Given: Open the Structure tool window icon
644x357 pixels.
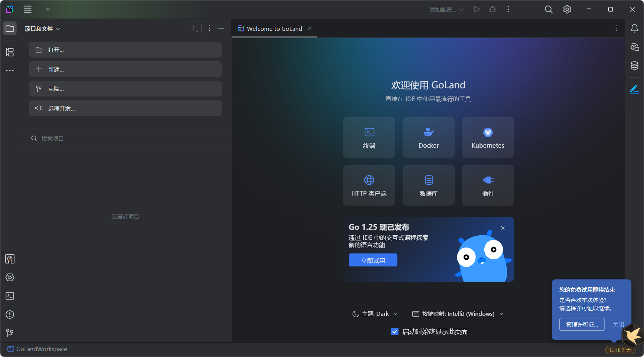Looking at the screenshot, I should click(x=10, y=52).
